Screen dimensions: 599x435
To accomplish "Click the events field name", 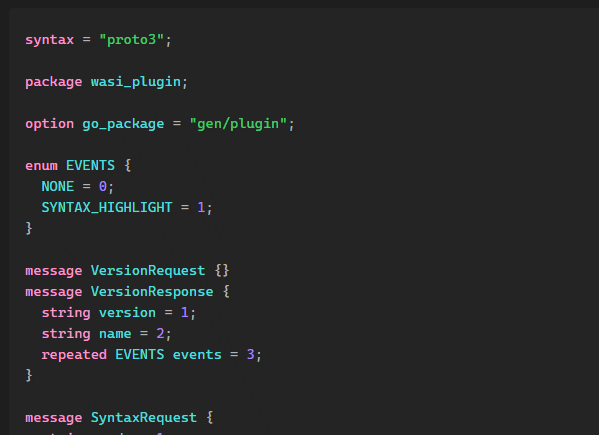I will (197, 355).
